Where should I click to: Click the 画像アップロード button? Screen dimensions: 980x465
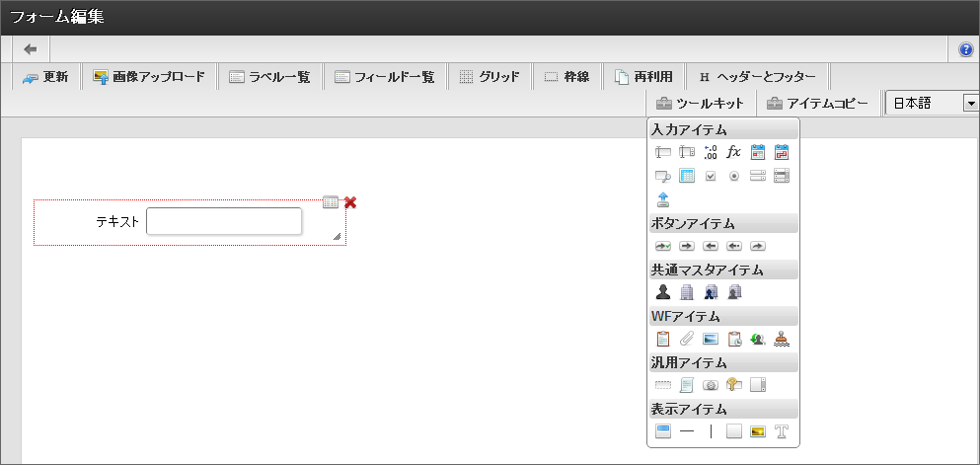(x=149, y=77)
